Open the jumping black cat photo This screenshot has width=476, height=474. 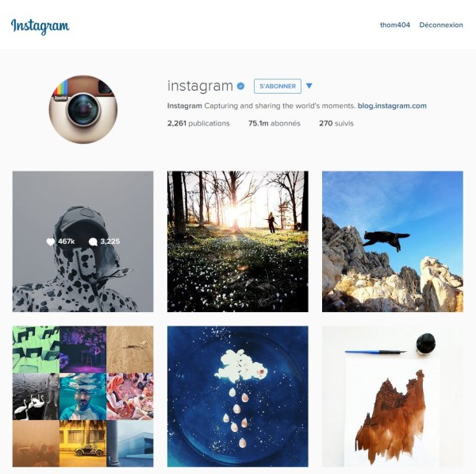[393, 241]
